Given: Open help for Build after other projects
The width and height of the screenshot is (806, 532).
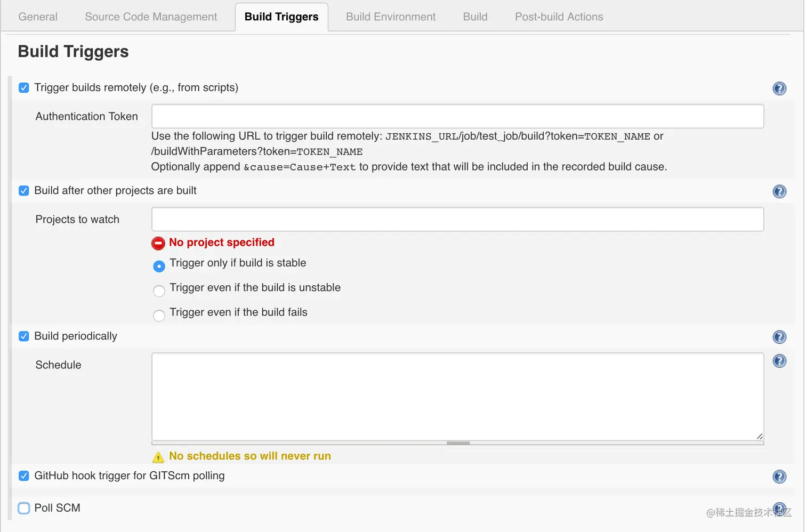Looking at the screenshot, I should (779, 191).
